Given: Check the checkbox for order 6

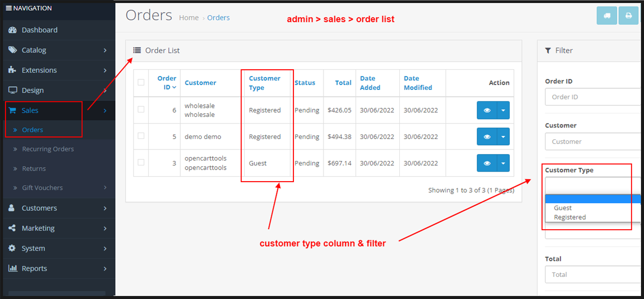Looking at the screenshot, I should coord(141,109).
